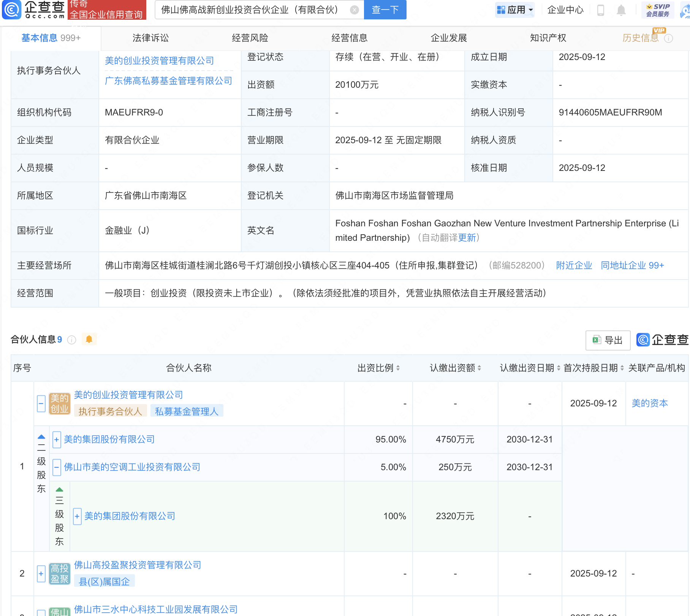690x616 pixels.
Task: Click organization code MAEUFRR9-0
Action: (134, 112)
